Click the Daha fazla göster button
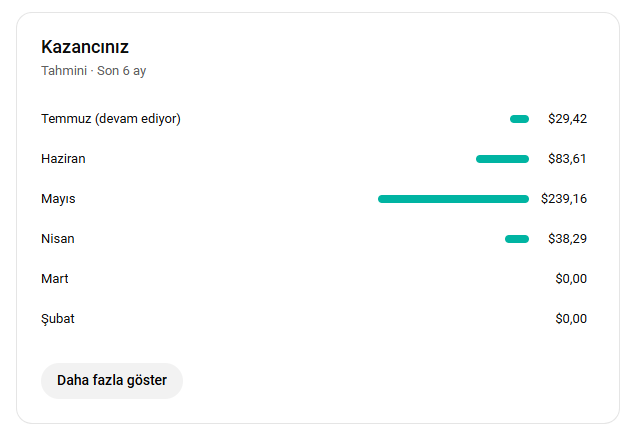 [112, 380]
